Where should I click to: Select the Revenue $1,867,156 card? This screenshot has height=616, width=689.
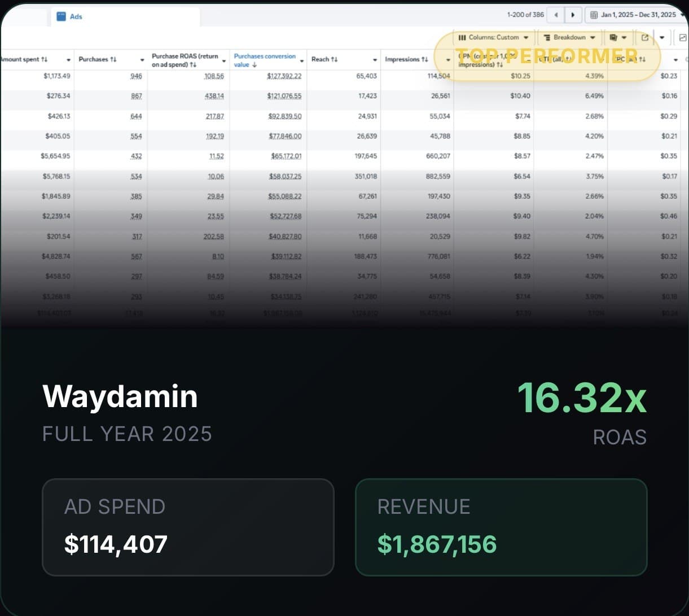[501, 527]
